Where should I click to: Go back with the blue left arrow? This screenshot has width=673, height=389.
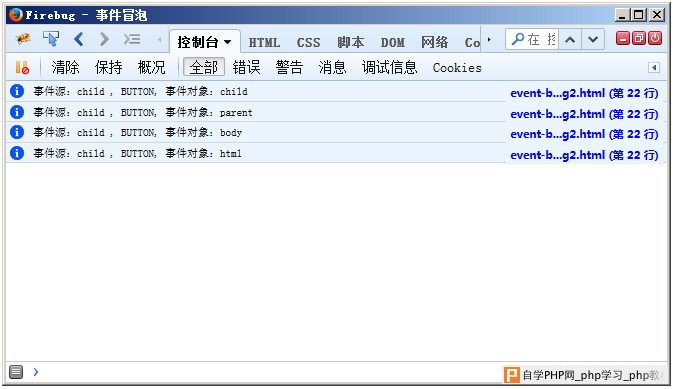[79, 39]
